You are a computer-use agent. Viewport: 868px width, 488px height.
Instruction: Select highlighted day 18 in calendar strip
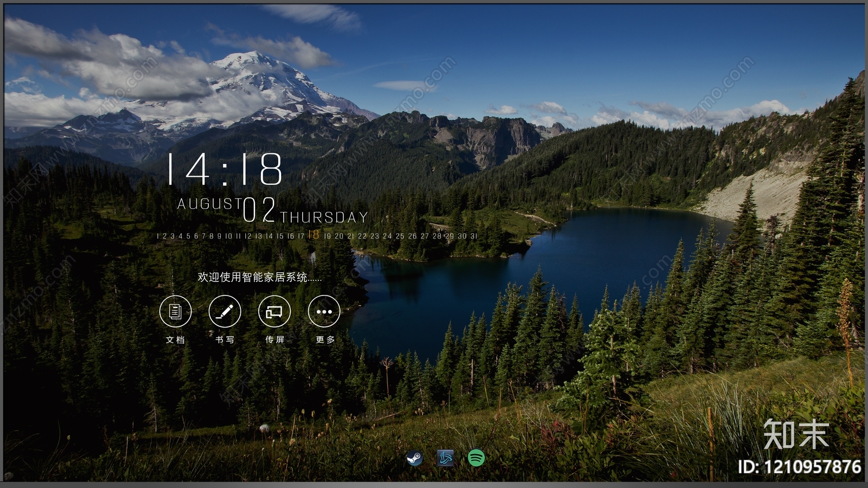(x=314, y=235)
